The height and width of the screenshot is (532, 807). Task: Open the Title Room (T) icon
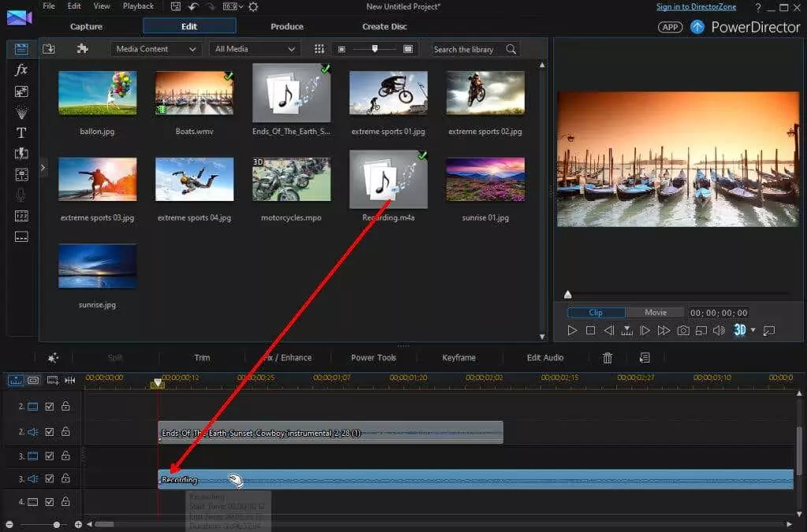pos(21,132)
